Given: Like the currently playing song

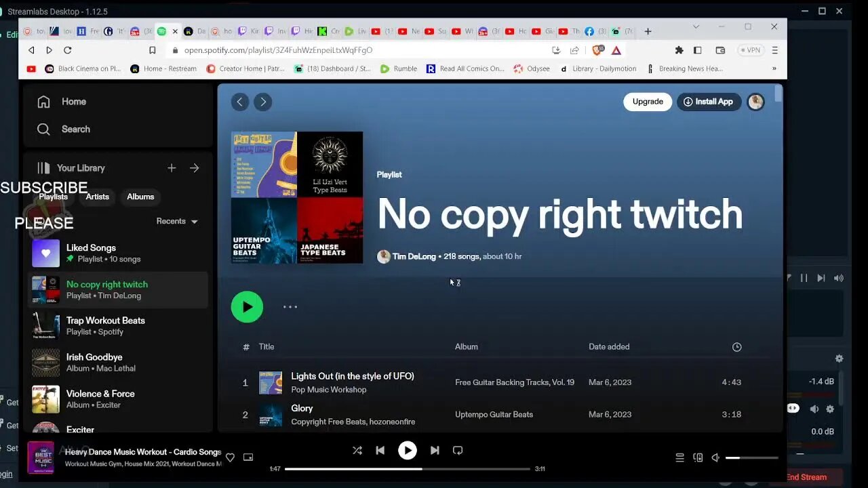Looking at the screenshot, I should tap(230, 457).
